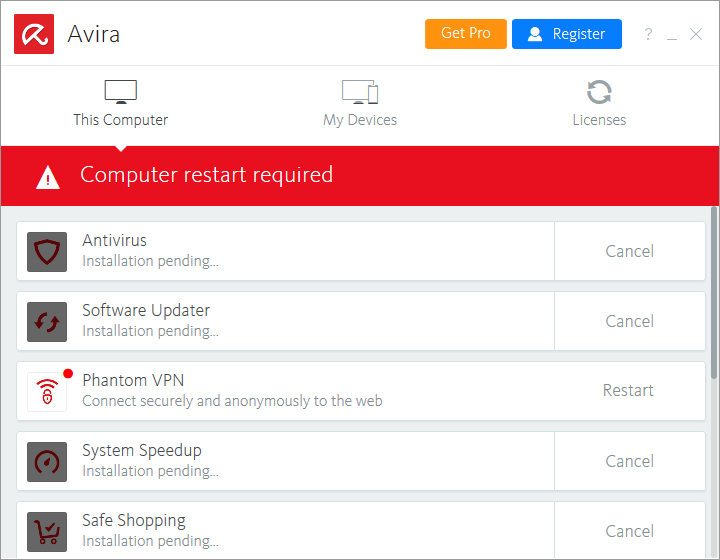This screenshot has height=560, width=720.
Task: Click the Avira red logo icon
Action: click(34, 34)
